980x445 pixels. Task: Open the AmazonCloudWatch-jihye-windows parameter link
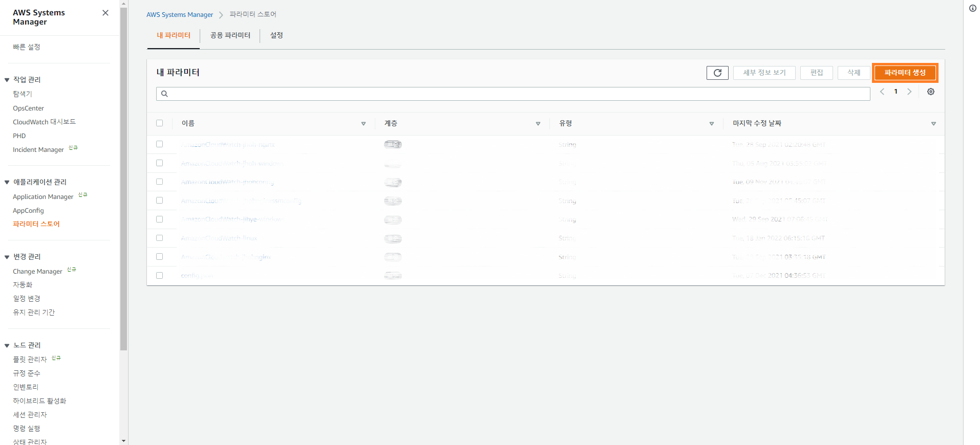232,219
